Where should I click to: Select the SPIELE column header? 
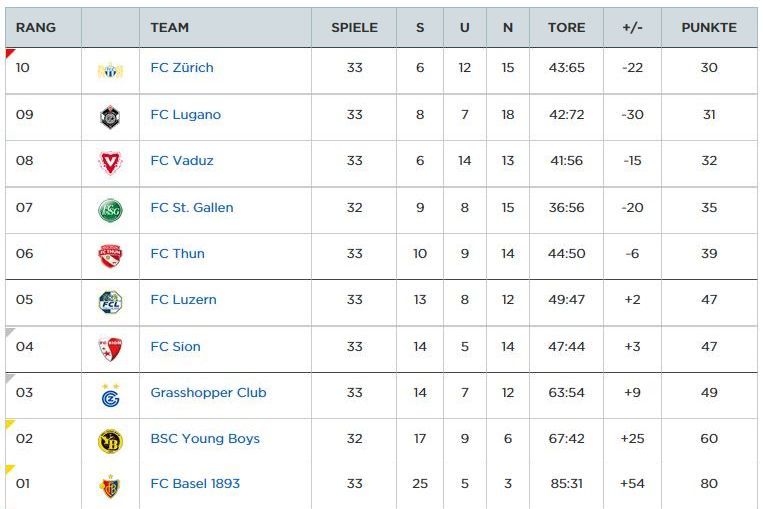pyautogui.click(x=354, y=28)
